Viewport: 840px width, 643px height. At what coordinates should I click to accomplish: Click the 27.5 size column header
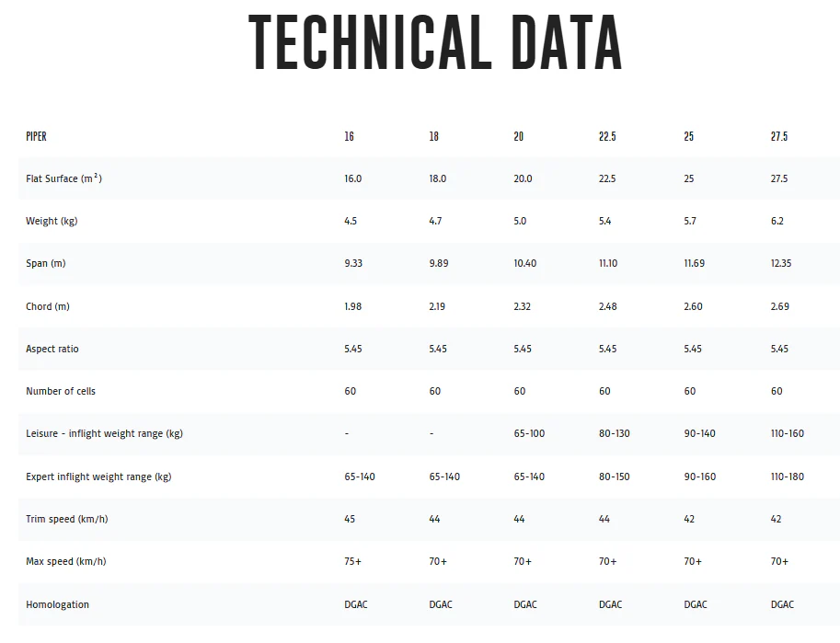[x=779, y=137]
